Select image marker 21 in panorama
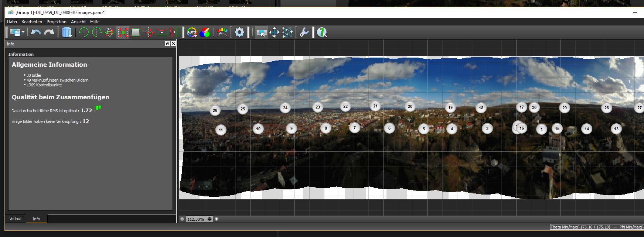 point(375,106)
